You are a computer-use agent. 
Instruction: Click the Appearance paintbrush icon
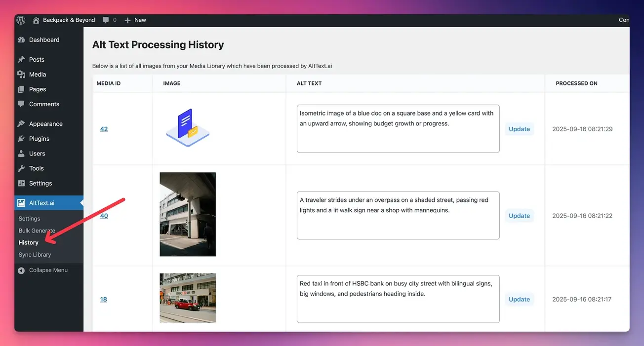tap(21, 124)
